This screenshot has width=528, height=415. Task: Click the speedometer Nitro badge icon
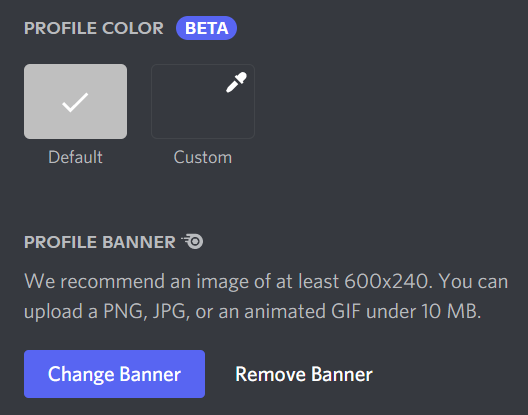pyautogui.click(x=192, y=241)
